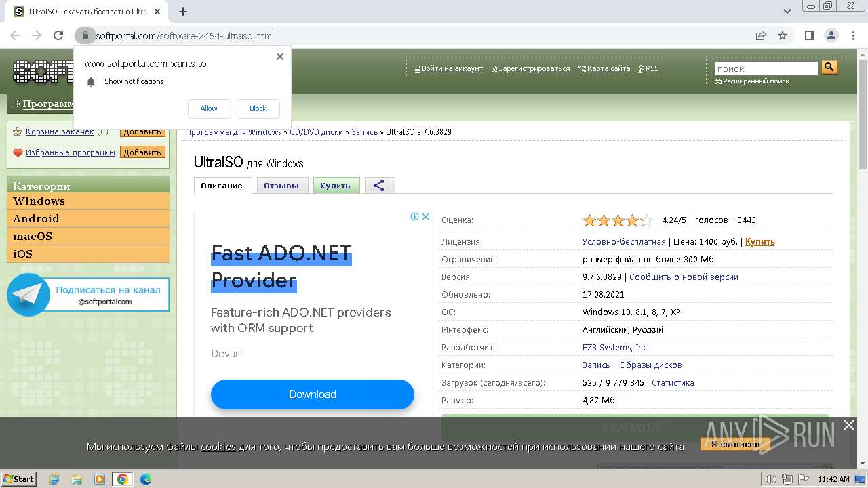Image resolution: width=868 pixels, height=488 pixels.
Task: Open Условно-бесплатная license link
Action: [x=624, y=241]
